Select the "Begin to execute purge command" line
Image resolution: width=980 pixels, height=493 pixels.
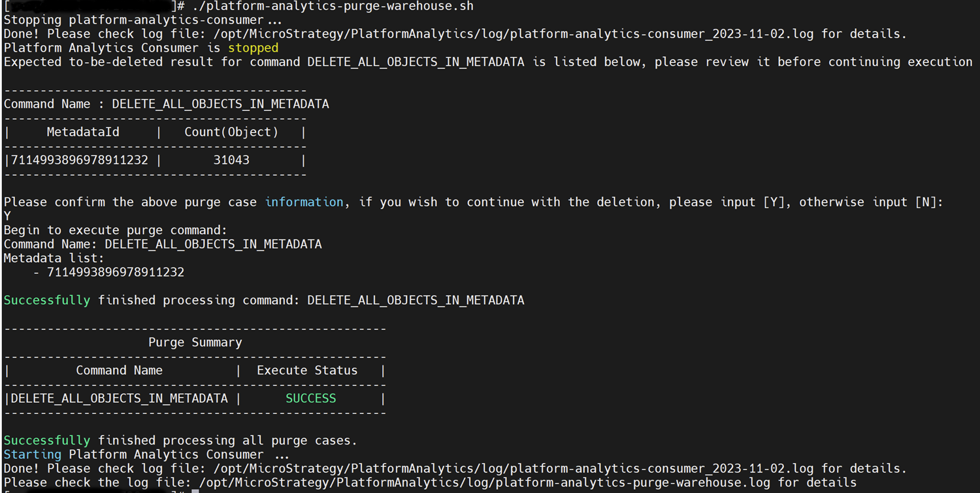pos(116,230)
